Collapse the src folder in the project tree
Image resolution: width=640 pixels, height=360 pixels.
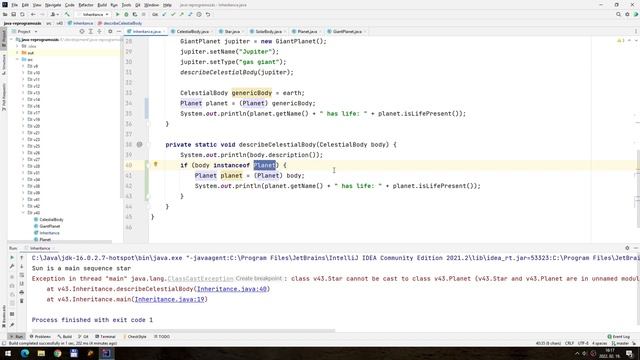coord(18,60)
